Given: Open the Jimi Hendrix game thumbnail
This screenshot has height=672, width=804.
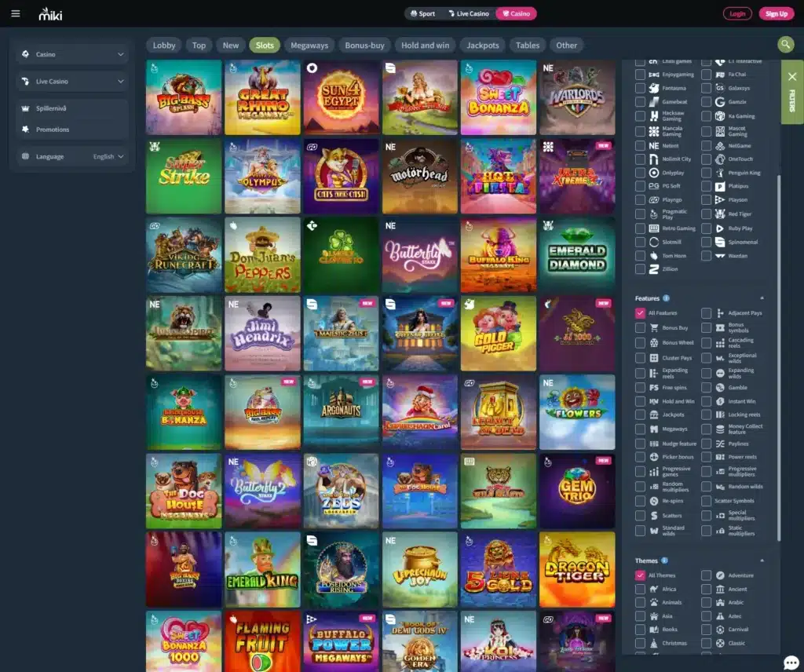Looking at the screenshot, I should tap(262, 333).
